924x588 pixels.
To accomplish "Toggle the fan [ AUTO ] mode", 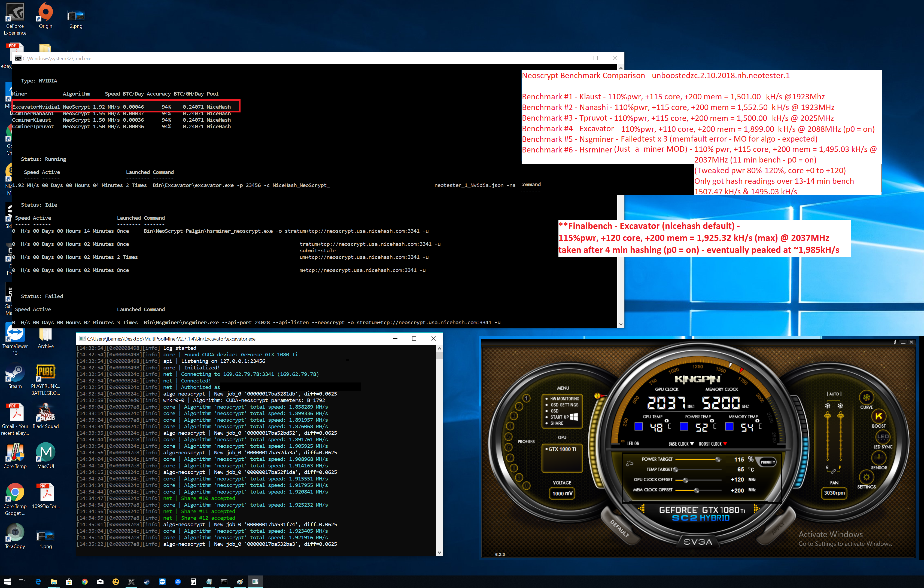I will [834, 394].
